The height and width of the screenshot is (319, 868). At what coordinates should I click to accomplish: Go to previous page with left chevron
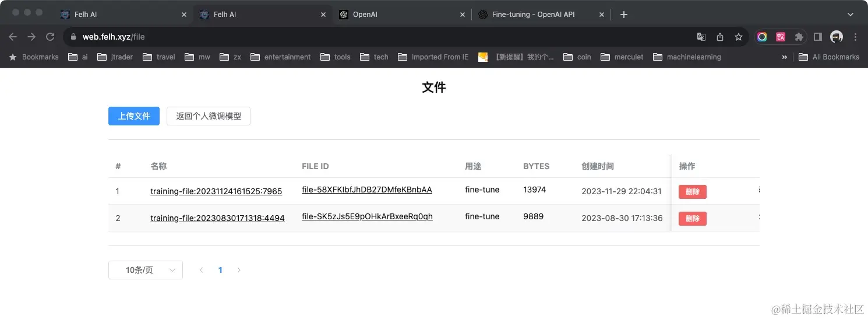tap(202, 270)
